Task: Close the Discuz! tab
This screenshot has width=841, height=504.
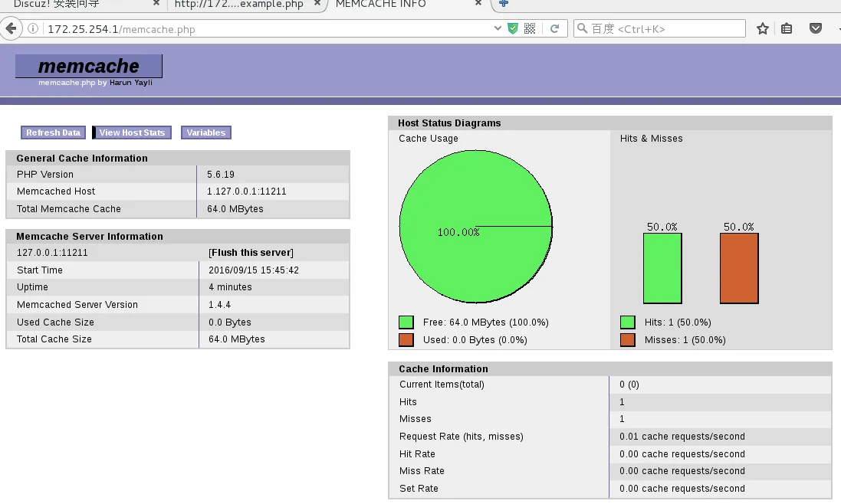Action: (x=156, y=3)
